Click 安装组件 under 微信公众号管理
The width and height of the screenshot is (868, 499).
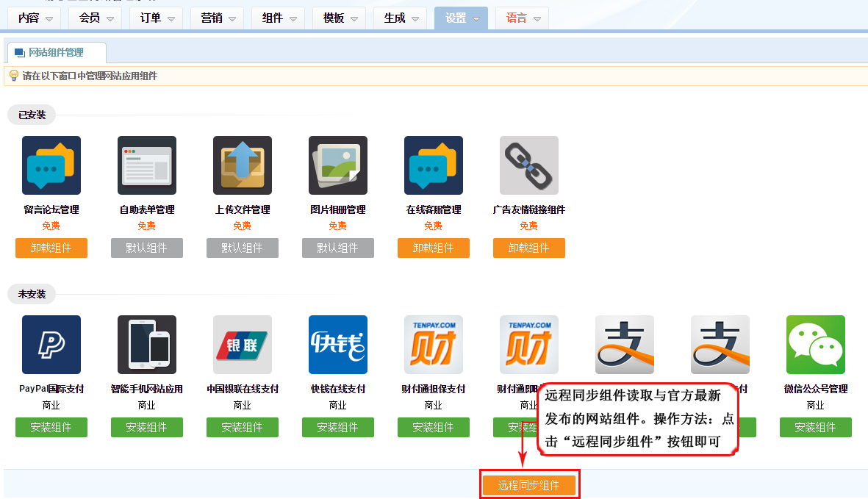(816, 428)
